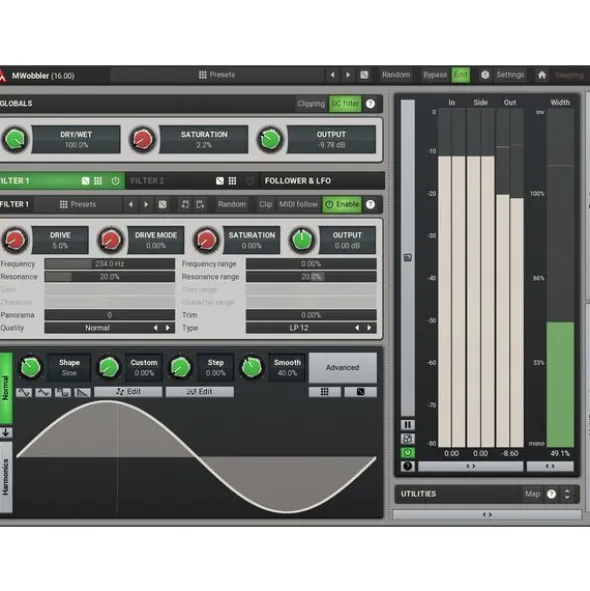Viewport: 590px width, 591px height.
Task: Turn the Drive knob
Action: (x=15, y=240)
